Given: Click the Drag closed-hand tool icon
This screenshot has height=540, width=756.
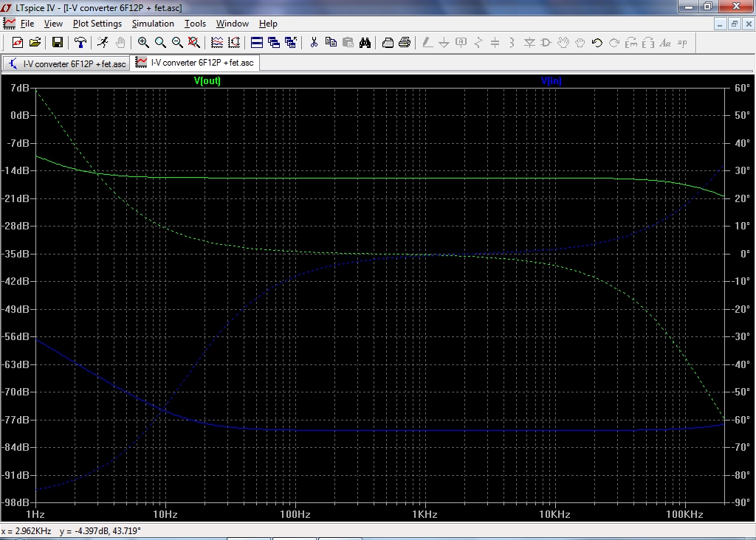Looking at the screenshot, I should (580, 43).
